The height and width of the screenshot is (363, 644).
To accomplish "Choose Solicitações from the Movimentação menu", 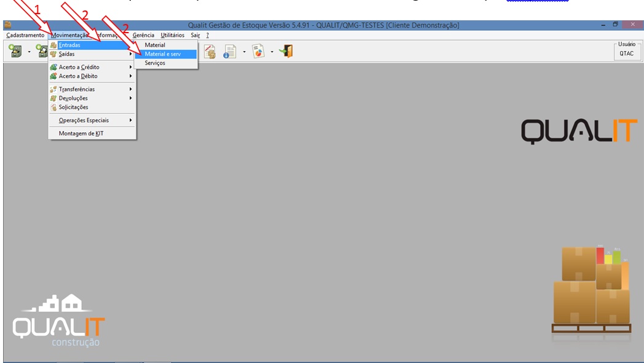I will click(92, 107).
